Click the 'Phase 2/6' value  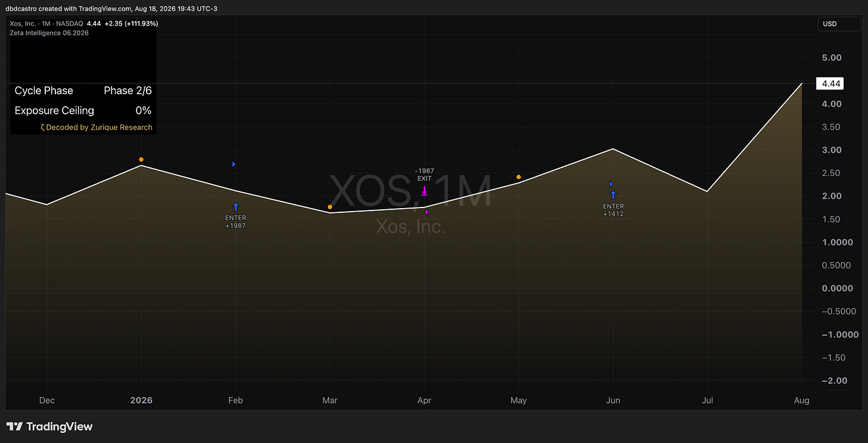click(128, 91)
